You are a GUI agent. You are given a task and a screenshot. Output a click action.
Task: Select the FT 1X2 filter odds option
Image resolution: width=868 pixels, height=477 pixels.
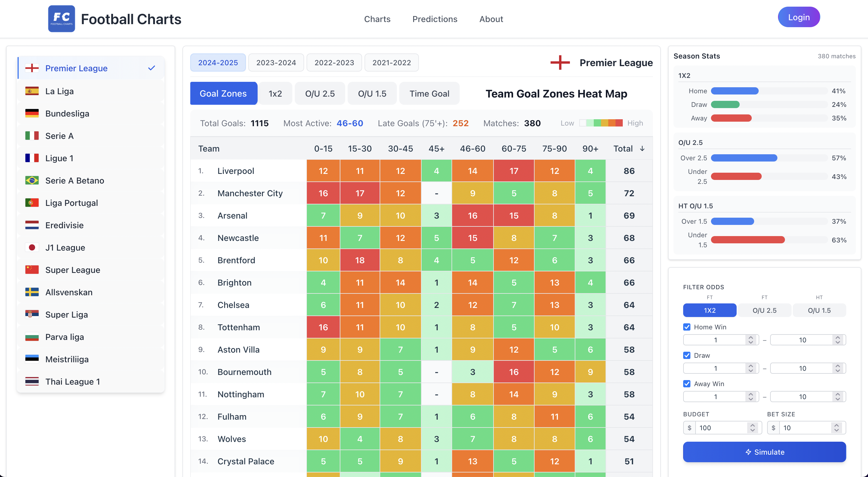coord(710,310)
